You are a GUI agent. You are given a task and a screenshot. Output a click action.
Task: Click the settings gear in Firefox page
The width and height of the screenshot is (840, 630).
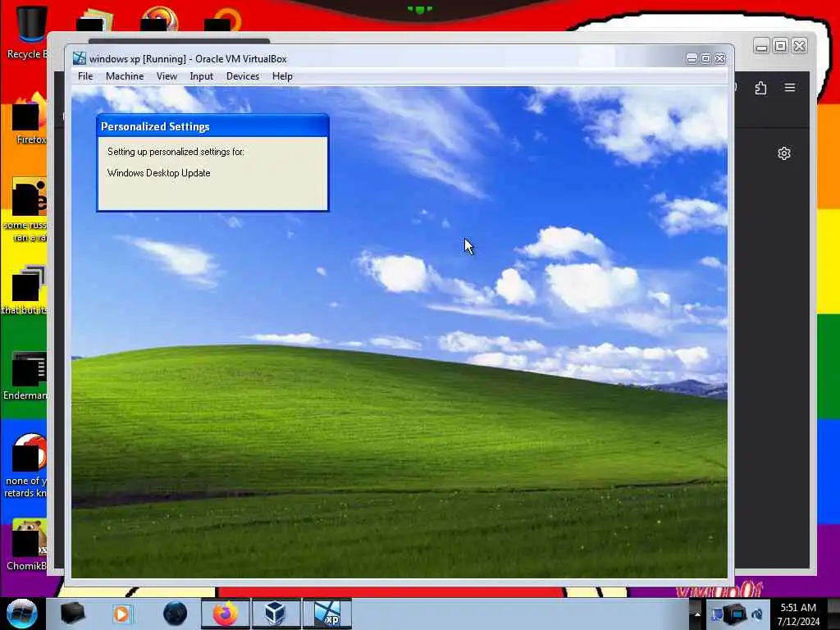click(783, 153)
